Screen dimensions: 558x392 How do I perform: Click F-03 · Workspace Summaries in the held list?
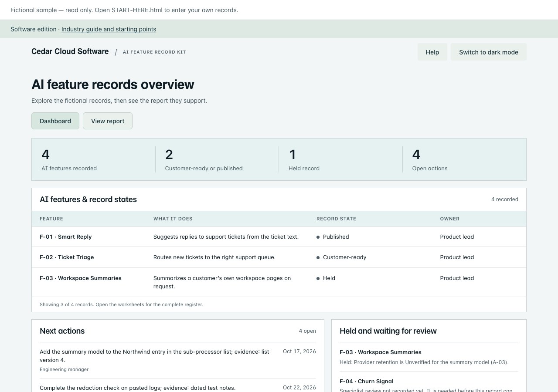(381, 352)
